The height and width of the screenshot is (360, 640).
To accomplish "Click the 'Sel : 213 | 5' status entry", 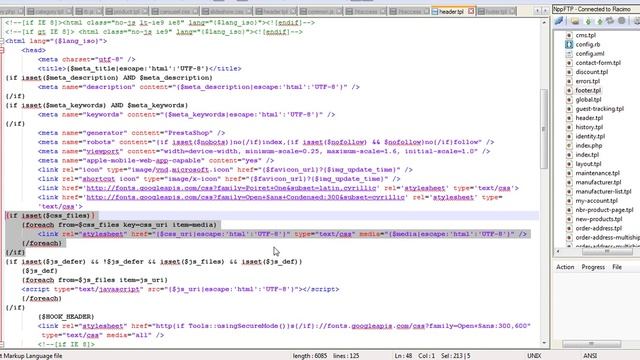I will (456, 356).
